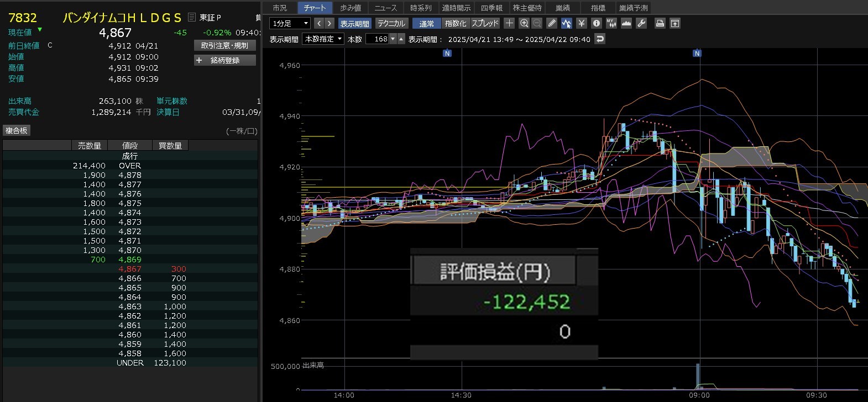Image resolution: width=868 pixels, height=402 pixels.
Task: Open the 業績 tab
Action: pos(562,8)
